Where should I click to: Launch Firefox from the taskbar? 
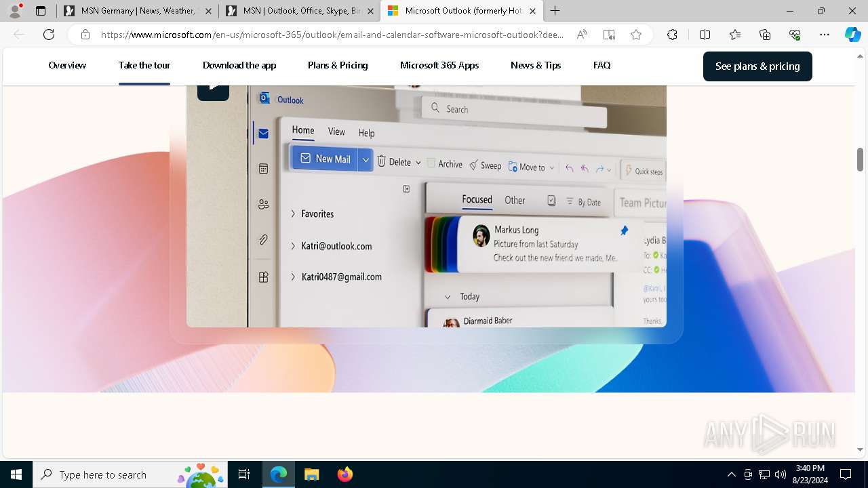[x=344, y=474]
